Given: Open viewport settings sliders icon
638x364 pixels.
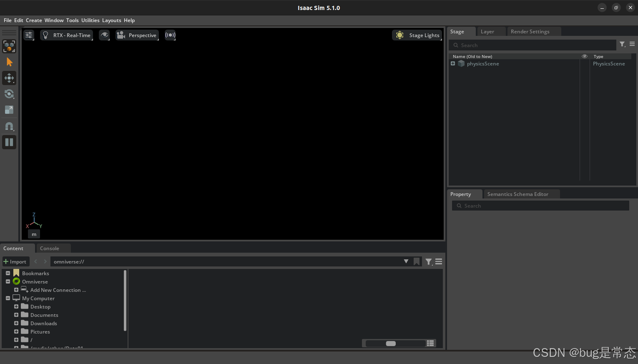Looking at the screenshot, I should [x=29, y=35].
